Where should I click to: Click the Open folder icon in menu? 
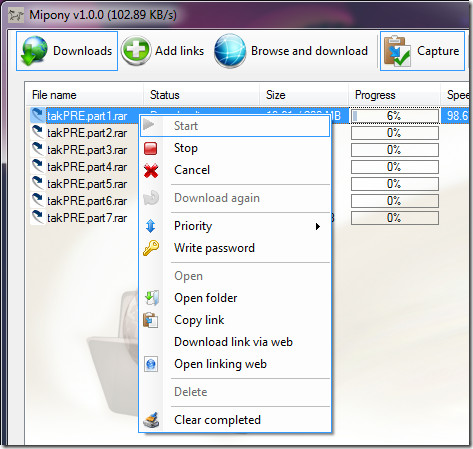[x=152, y=298]
